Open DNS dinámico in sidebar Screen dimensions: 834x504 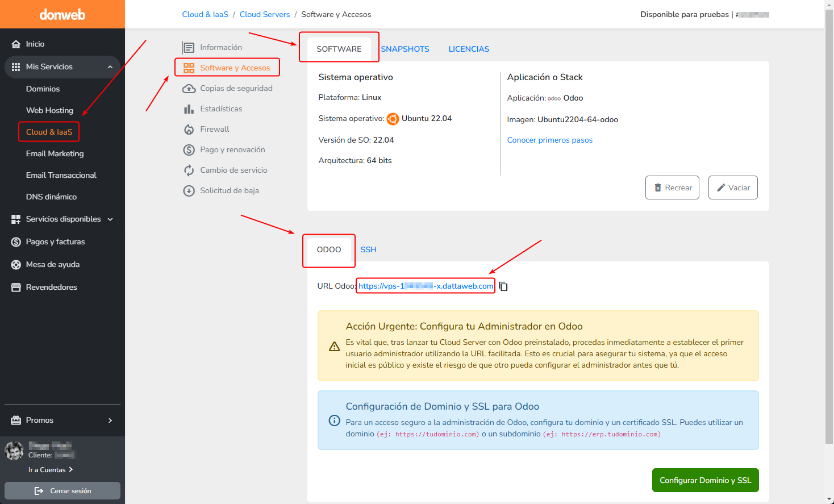pos(51,197)
